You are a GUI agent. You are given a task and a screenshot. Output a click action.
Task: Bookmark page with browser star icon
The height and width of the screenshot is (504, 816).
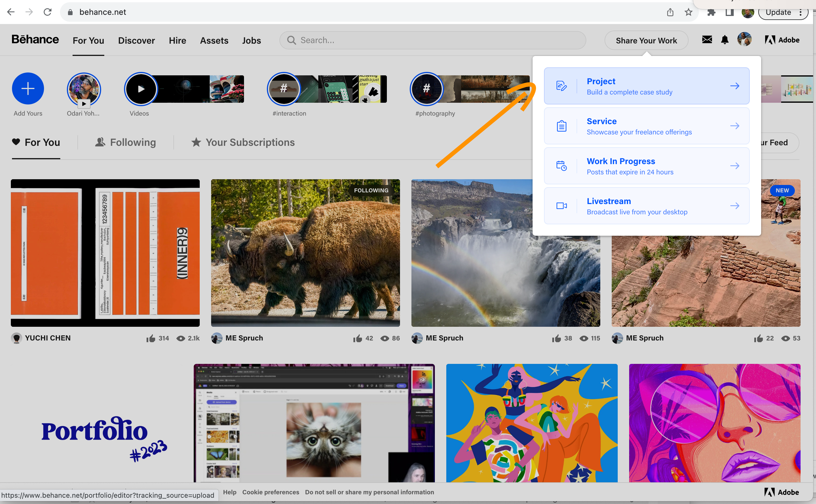coord(688,12)
